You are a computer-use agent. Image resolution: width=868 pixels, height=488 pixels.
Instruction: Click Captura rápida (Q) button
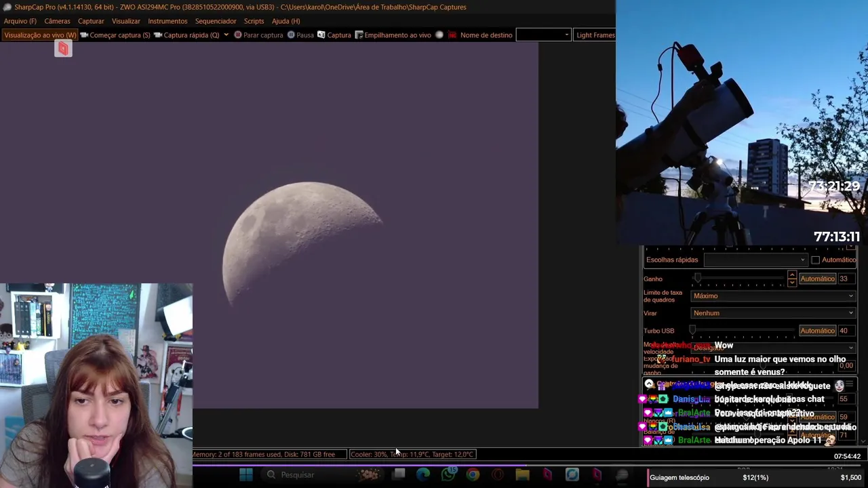click(x=186, y=35)
